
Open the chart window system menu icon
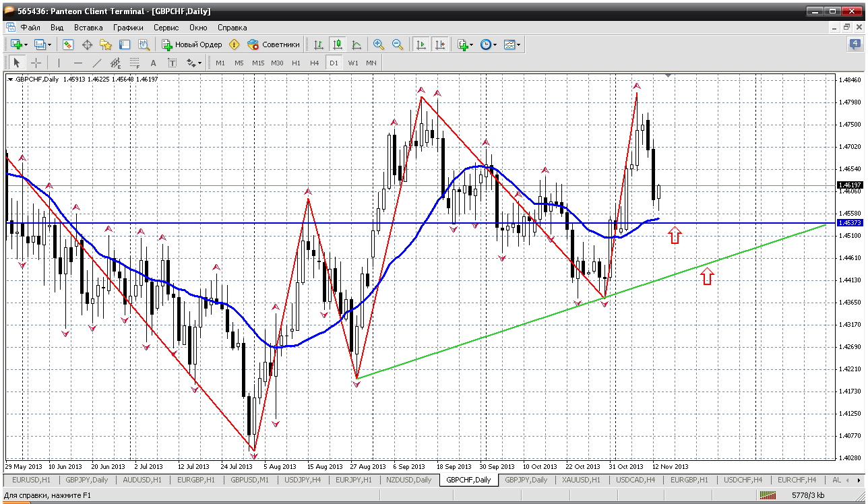[x=11, y=28]
